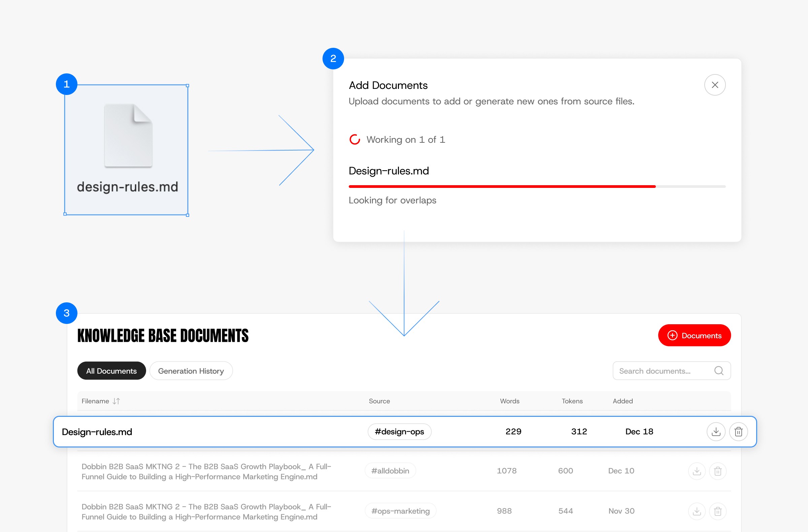The width and height of the screenshot is (808, 532).
Task: Select the #alldobbin source tag
Action: tap(390, 471)
